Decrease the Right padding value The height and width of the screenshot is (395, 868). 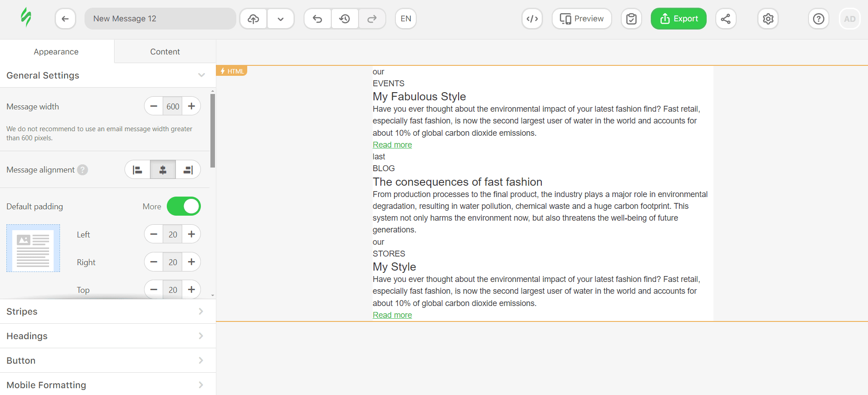(x=154, y=262)
